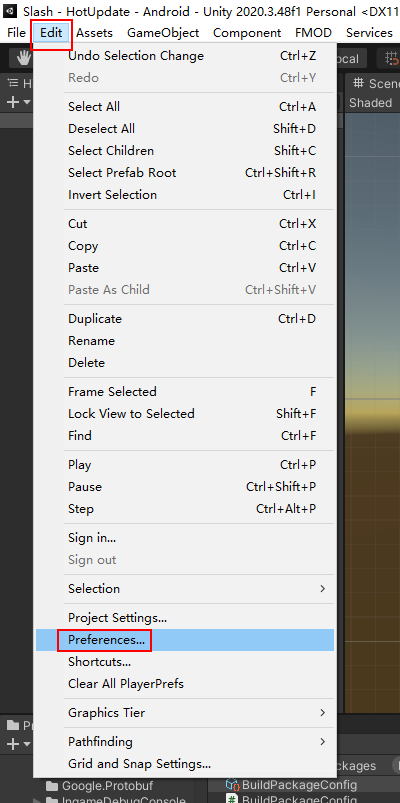Open the FMOD menu
Image resolution: width=400 pixels, height=803 pixels.
click(x=313, y=33)
